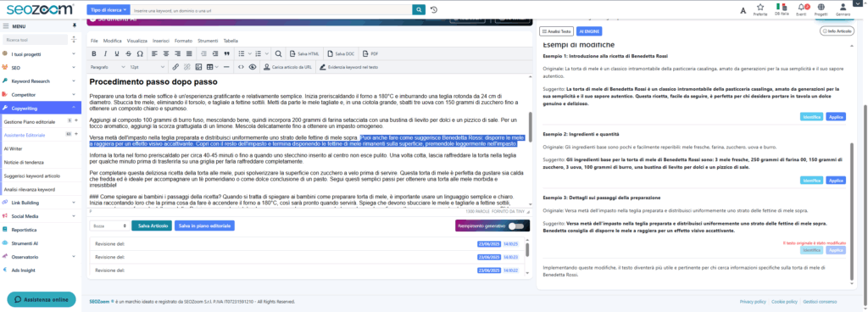This screenshot has width=868, height=312.
Task: Open File menu in editor
Action: [x=94, y=41]
